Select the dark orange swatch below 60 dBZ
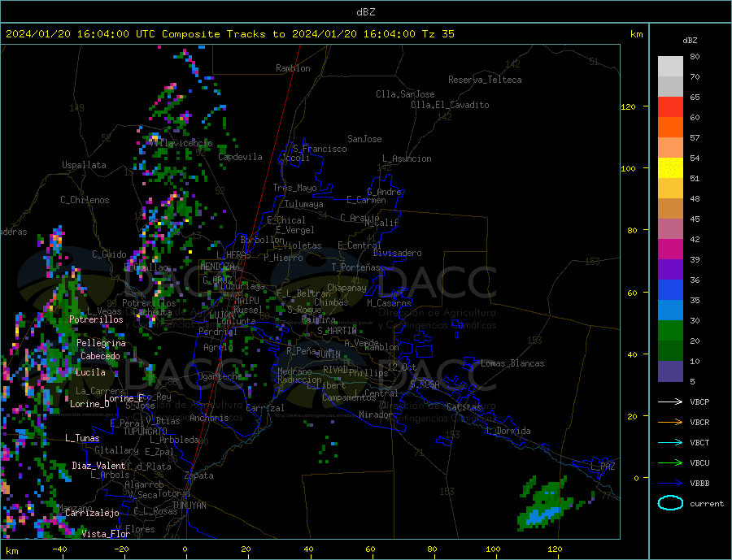Image resolution: width=732 pixels, height=560 pixels. point(670,128)
